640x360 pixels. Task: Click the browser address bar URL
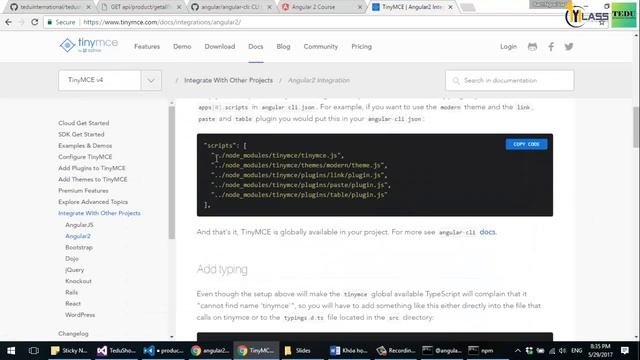(x=162, y=22)
